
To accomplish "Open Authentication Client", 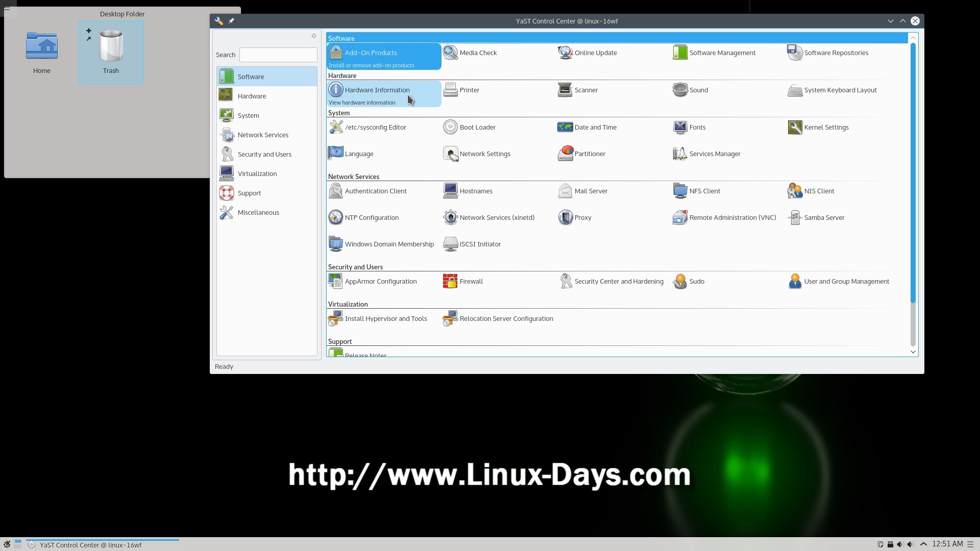I will click(x=367, y=191).
